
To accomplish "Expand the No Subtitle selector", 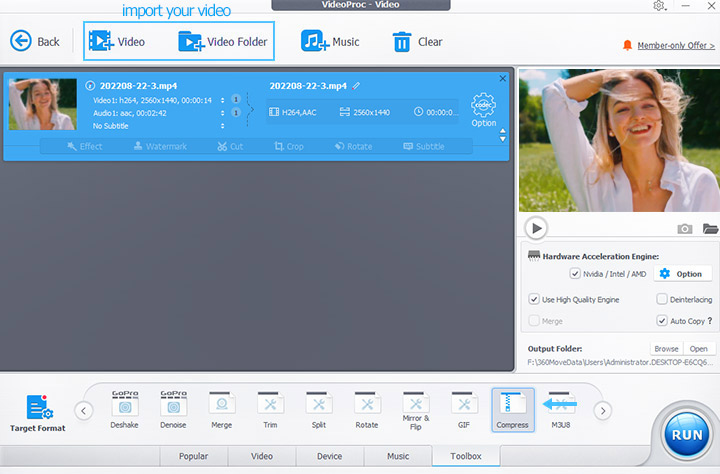I will (x=223, y=125).
